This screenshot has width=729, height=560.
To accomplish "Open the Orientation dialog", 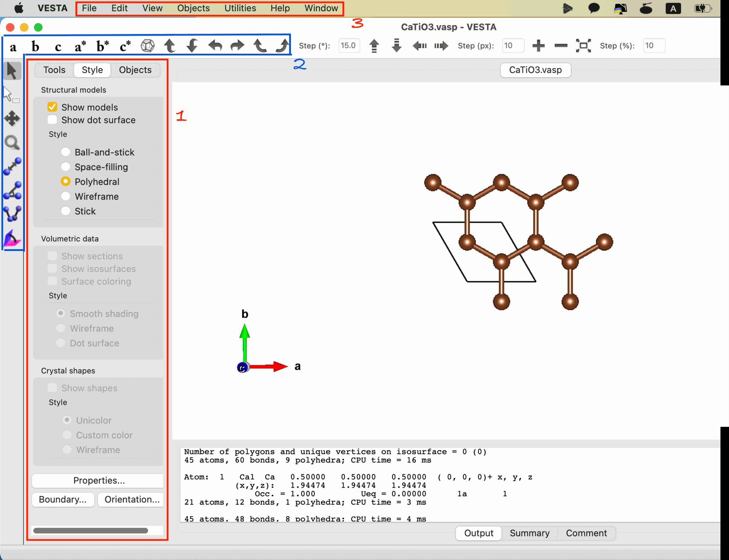I will (x=131, y=499).
